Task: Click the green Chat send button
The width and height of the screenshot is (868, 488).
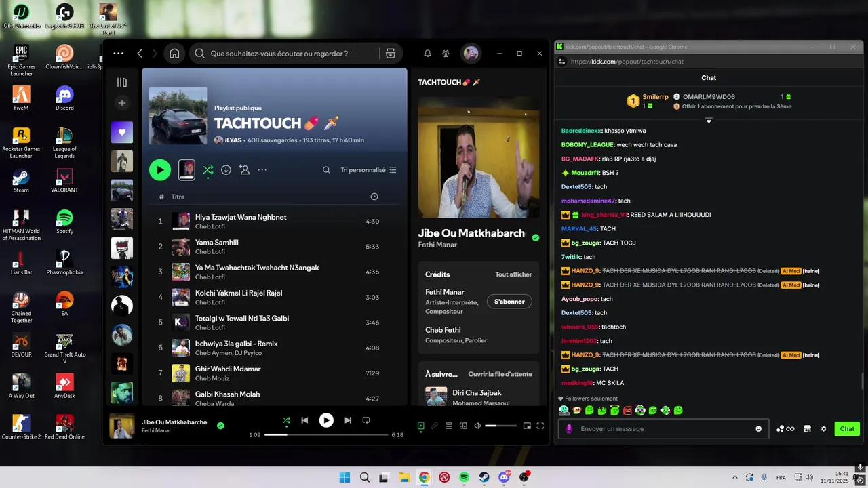Action: [x=847, y=428]
